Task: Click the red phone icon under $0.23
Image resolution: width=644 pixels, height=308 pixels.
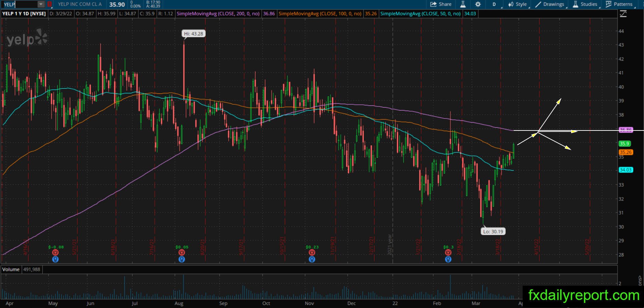Action: [312, 253]
